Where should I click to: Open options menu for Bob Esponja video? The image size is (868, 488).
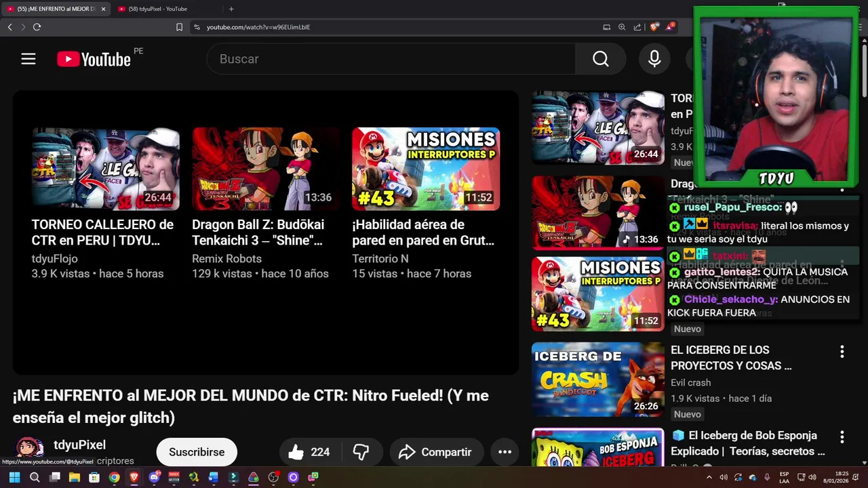click(x=842, y=437)
